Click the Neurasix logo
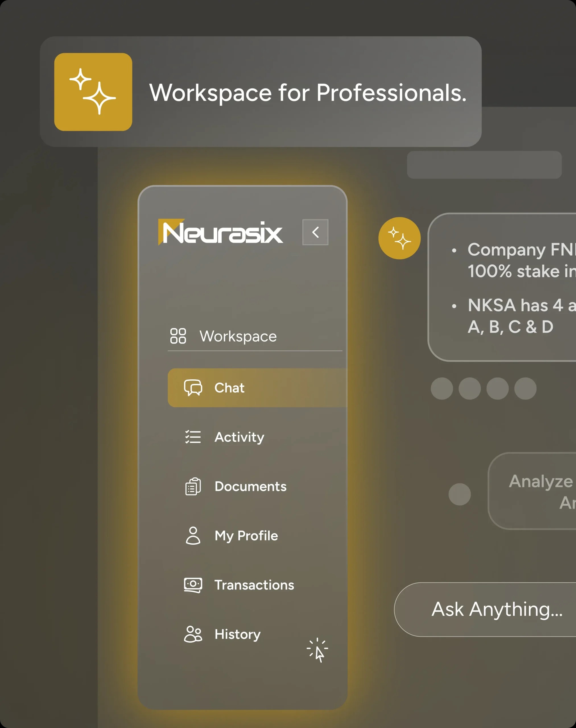The width and height of the screenshot is (576, 728). coord(220,232)
